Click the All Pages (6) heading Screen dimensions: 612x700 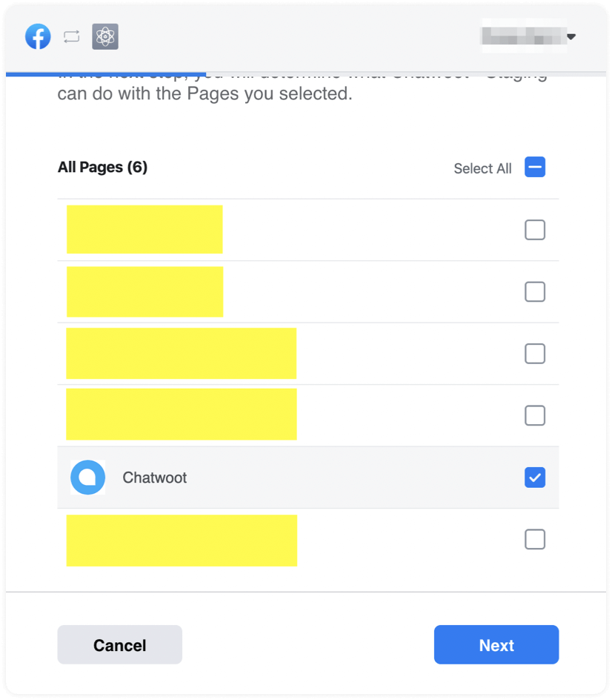[x=102, y=167]
